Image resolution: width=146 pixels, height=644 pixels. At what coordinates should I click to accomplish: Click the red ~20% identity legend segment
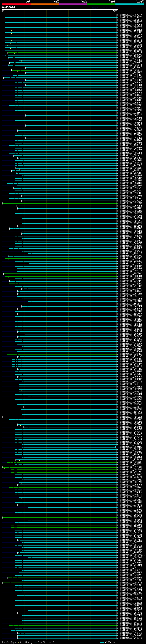(16, 4)
